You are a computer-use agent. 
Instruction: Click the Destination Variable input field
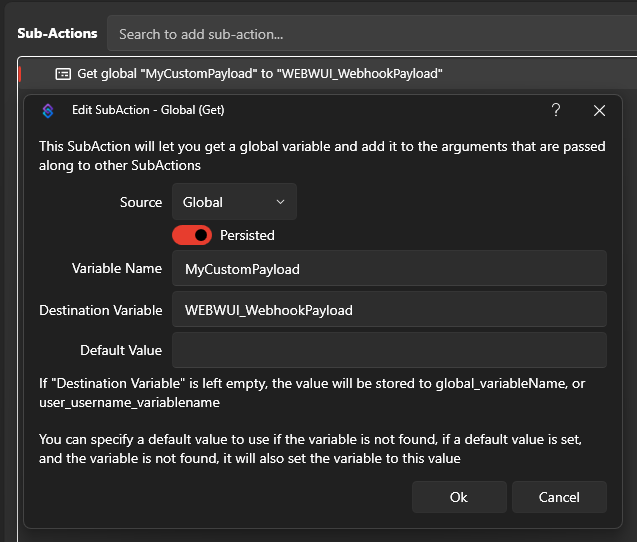click(389, 310)
